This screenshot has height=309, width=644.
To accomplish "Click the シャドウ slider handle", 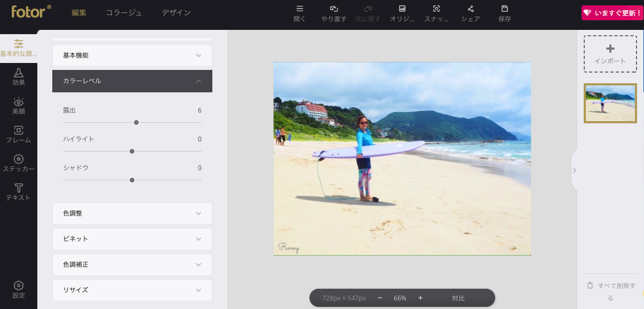I will [x=132, y=180].
